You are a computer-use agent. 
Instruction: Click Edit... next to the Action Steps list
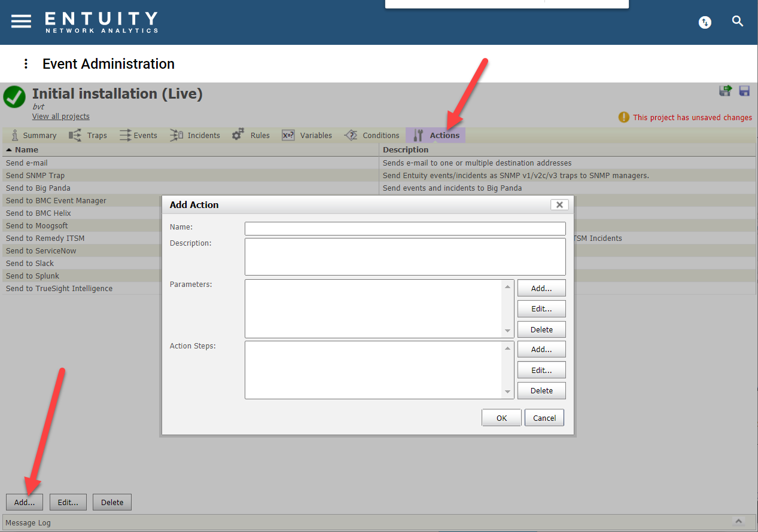541,370
